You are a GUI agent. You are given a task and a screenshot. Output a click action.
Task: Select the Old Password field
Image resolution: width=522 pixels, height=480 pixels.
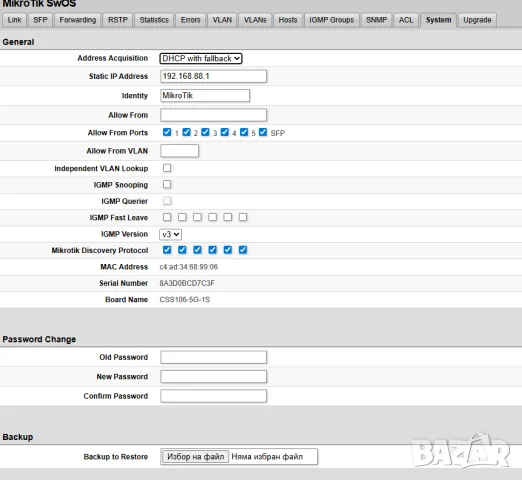213,357
